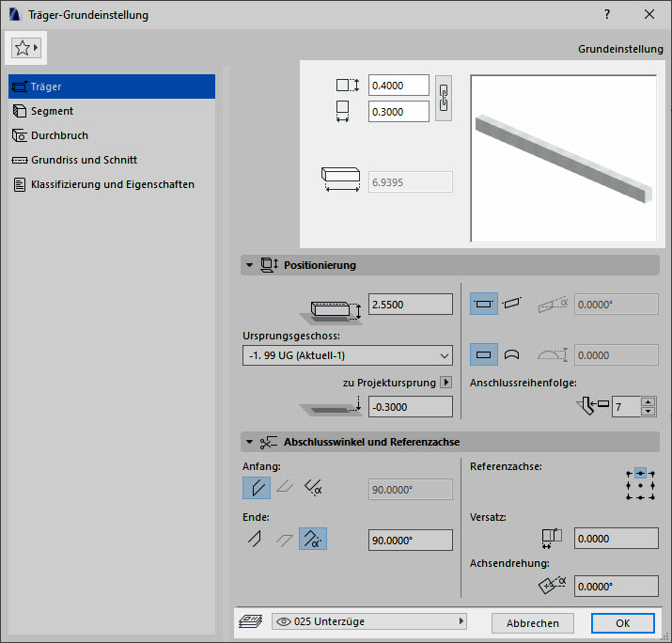This screenshot has width=672, height=643.
Task: Toggle the chain link proportions lock
Action: click(x=444, y=98)
